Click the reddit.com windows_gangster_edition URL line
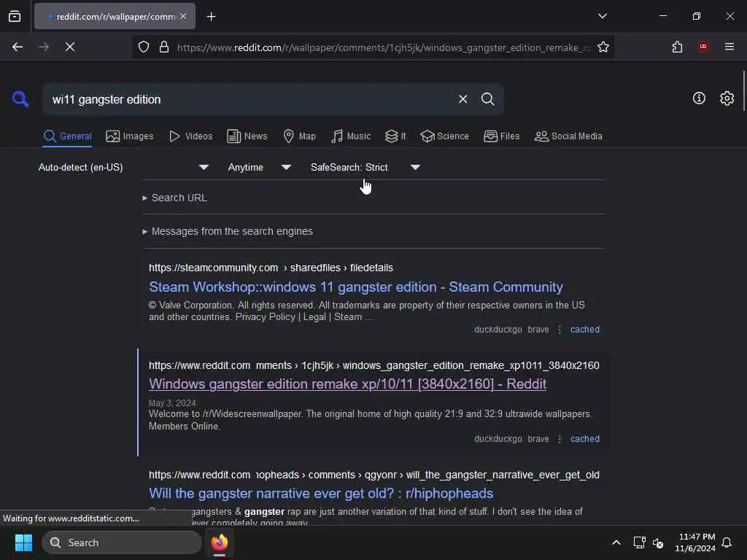This screenshot has width=747, height=560. (x=374, y=365)
